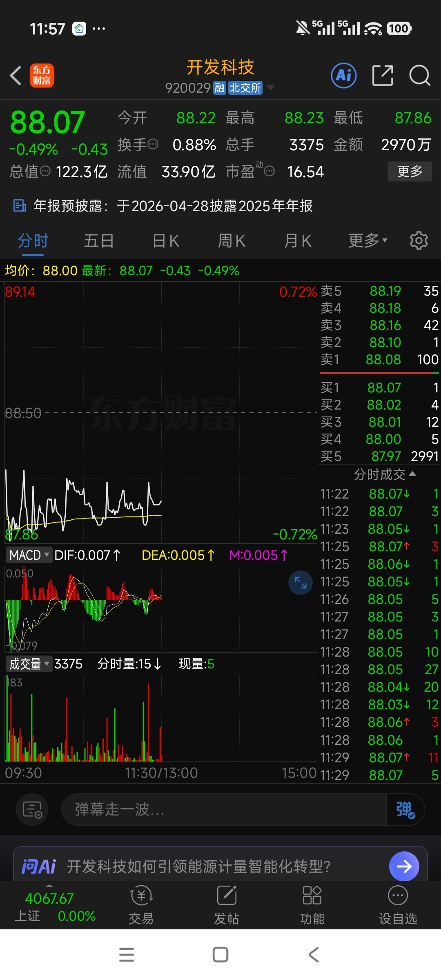Expand stock code dropdown arrow

pos(270,88)
